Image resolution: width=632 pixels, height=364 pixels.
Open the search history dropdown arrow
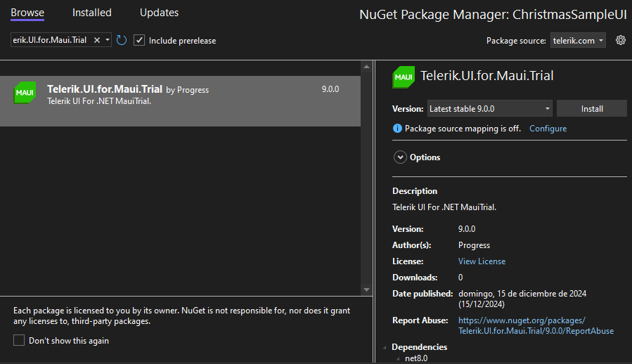point(108,40)
